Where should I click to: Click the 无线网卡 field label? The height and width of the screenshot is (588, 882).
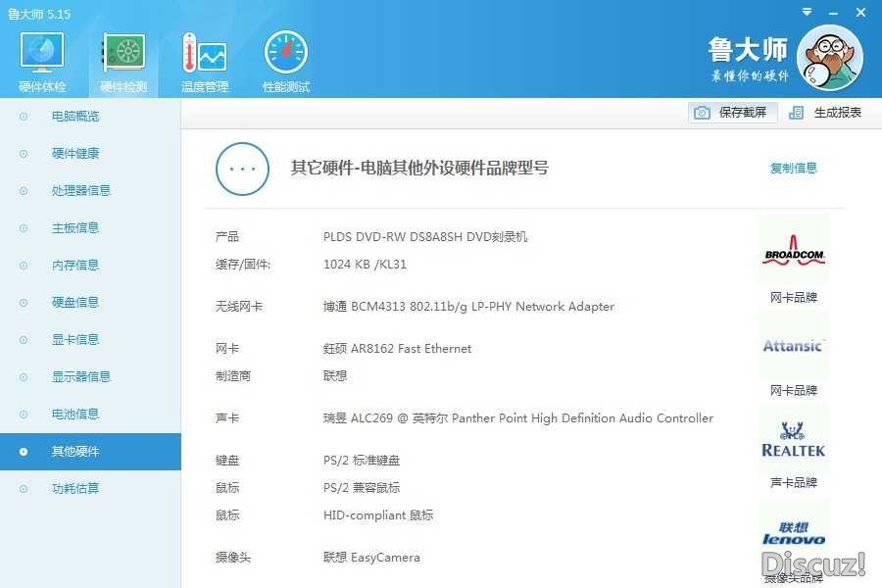coord(238,307)
